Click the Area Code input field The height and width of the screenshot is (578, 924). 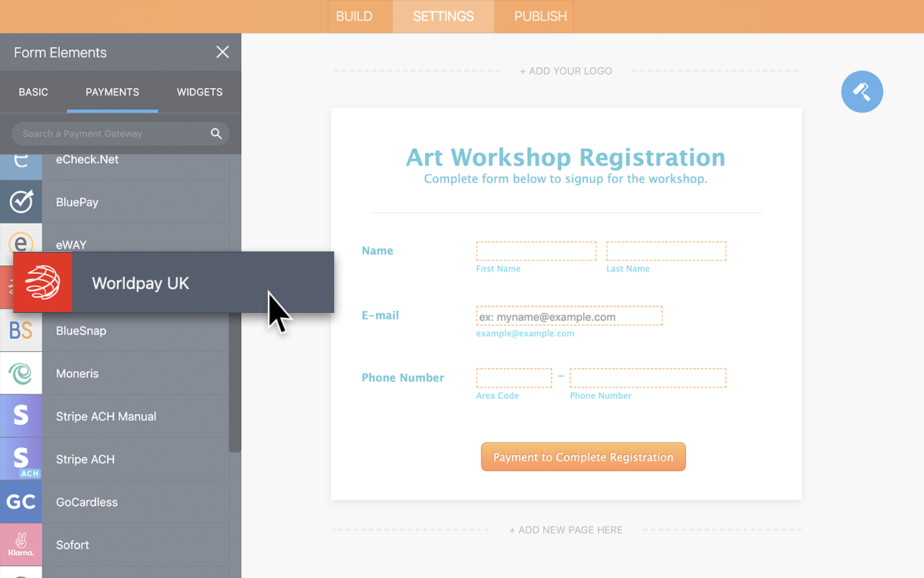point(514,378)
